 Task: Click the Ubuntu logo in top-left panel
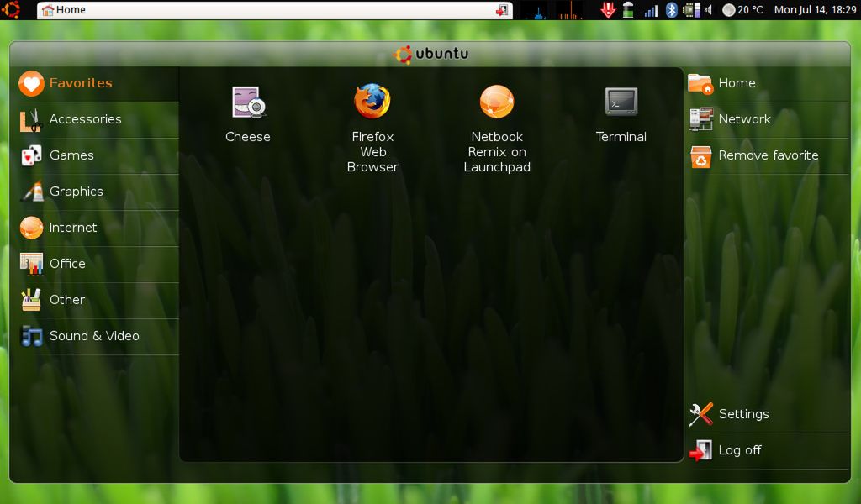tap(12, 9)
